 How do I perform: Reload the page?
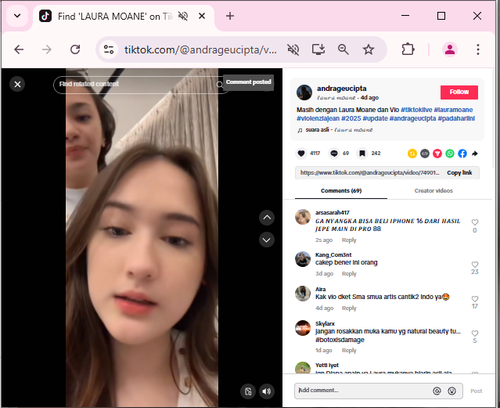pyautogui.click(x=75, y=50)
